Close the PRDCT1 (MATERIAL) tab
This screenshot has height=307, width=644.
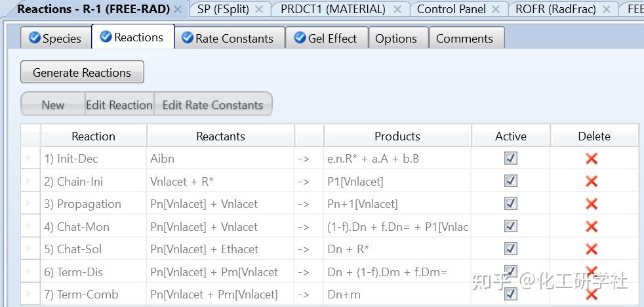click(397, 9)
